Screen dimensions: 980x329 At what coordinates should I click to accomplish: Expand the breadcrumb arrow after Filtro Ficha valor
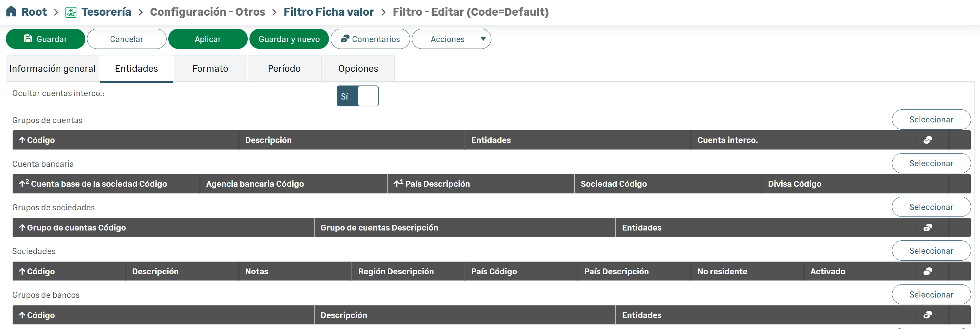pyautogui.click(x=383, y=12)
